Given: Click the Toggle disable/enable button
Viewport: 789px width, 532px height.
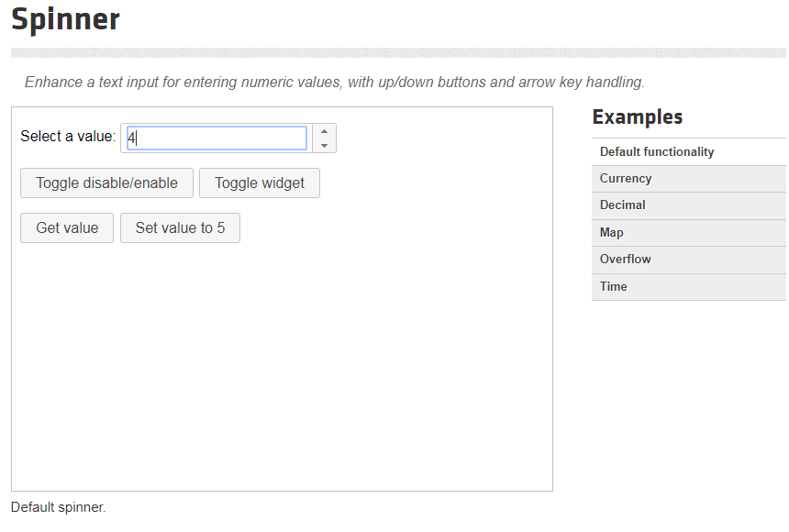Looking at the screenshot, I should 106,183.
